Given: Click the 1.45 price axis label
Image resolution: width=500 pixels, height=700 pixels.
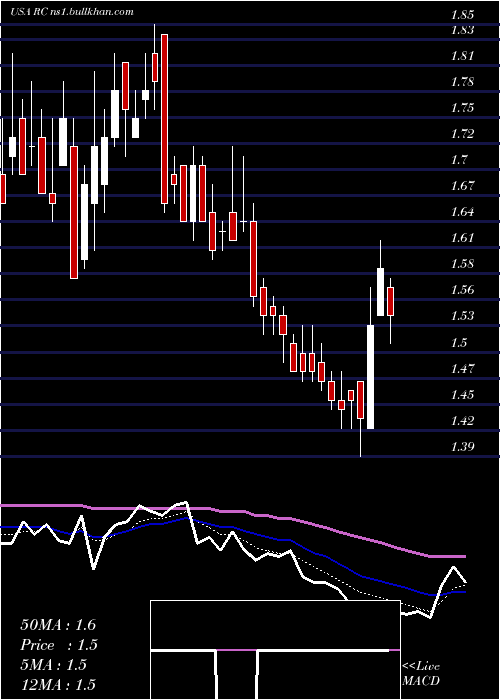Looking at the screenshot, I should pos(462,394).
